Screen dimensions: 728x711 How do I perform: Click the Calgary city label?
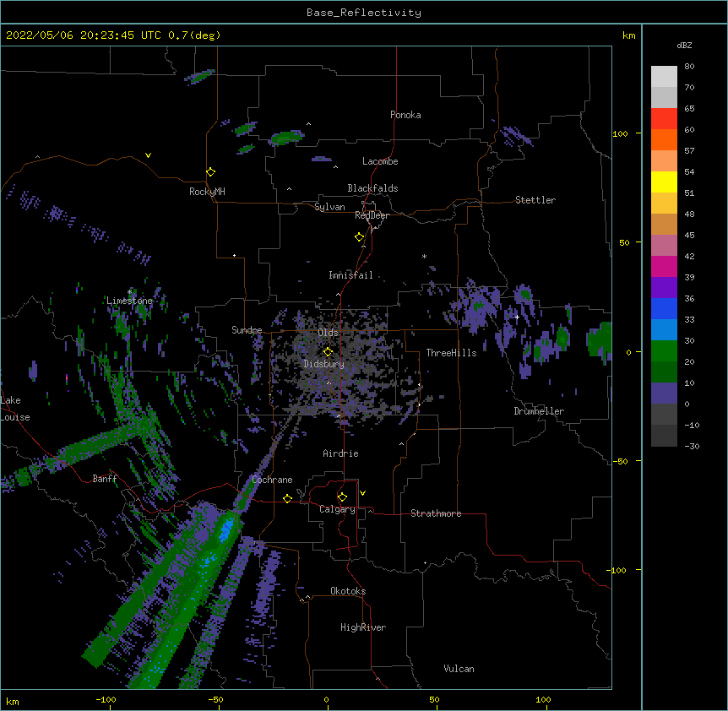coord(337,509)
